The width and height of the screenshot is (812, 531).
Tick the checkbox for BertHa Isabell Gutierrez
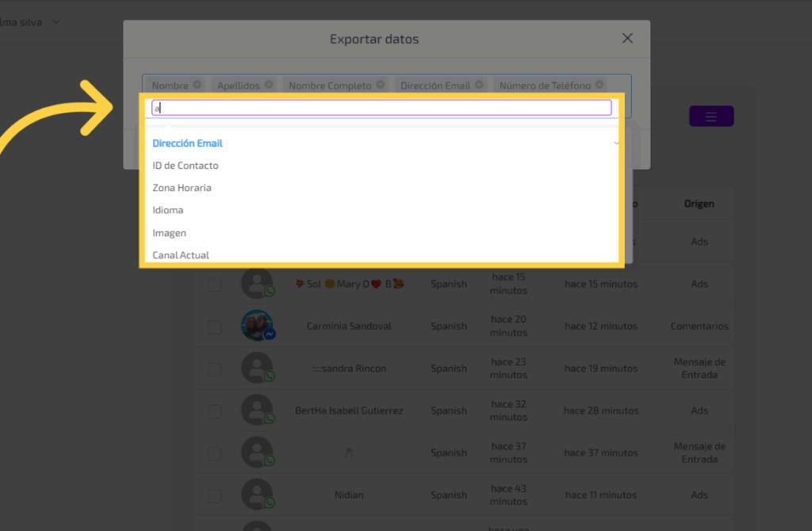coord(215,411)
